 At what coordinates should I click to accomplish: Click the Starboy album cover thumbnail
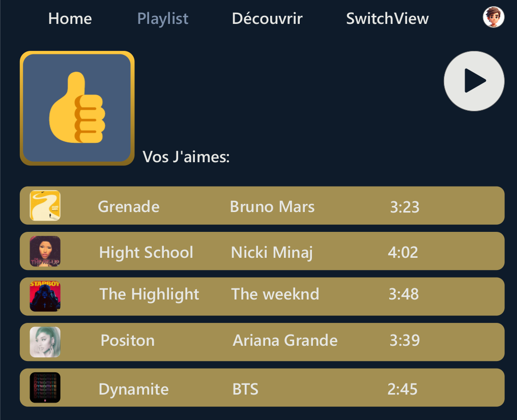pyautogui.click(x=45, y=296)
